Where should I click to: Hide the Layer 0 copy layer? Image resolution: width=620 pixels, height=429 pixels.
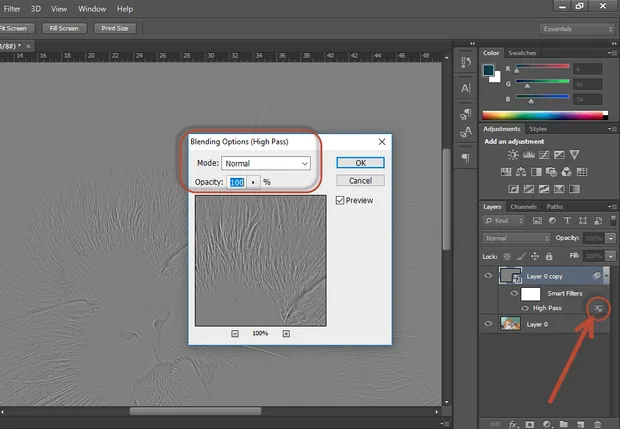click(489, 276)
